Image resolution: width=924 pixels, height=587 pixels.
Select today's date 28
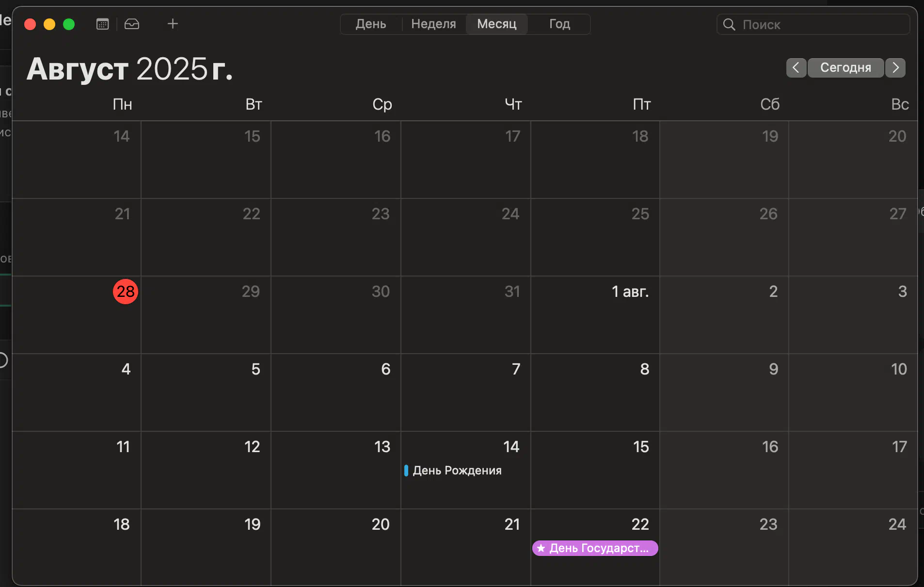coord(126,292)
